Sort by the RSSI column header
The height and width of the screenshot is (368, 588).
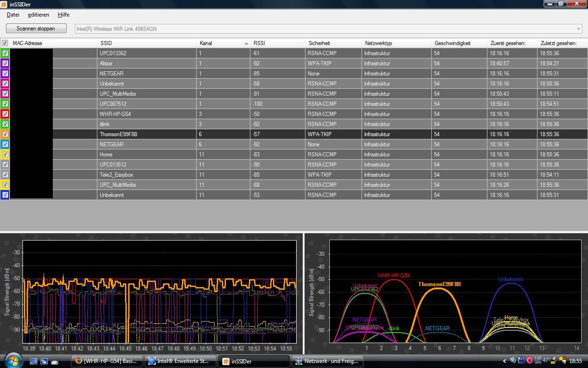pos(277,43)
